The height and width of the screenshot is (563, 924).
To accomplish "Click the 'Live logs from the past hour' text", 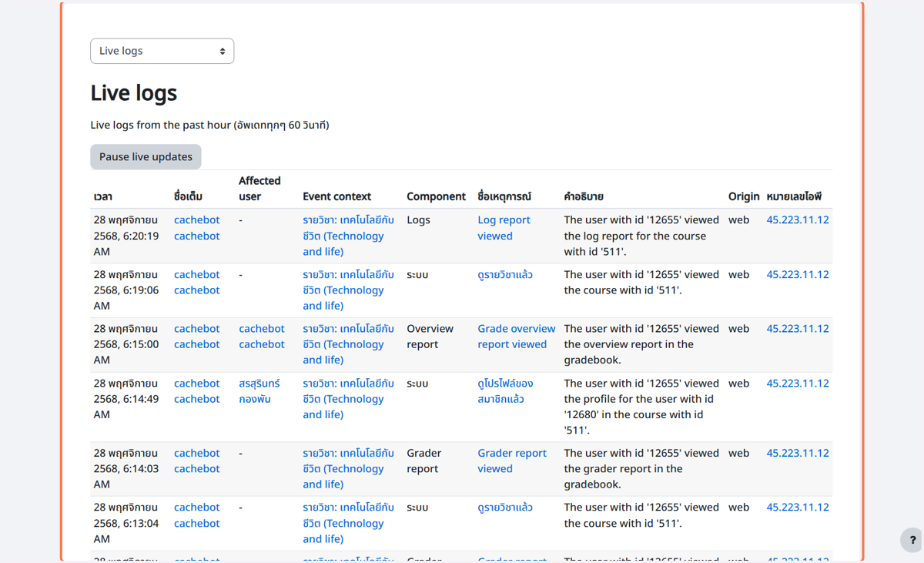I will click(209, 125).
